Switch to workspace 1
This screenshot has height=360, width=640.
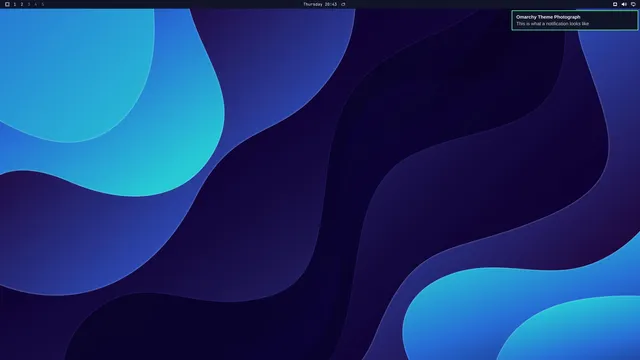pos(15,4)
